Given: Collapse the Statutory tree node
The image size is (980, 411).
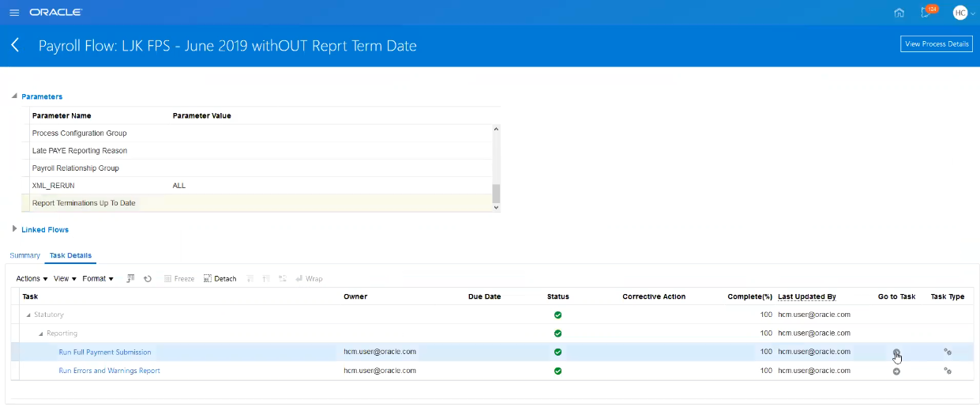Looking at the screenshot, I should click(x=29, y=315).
